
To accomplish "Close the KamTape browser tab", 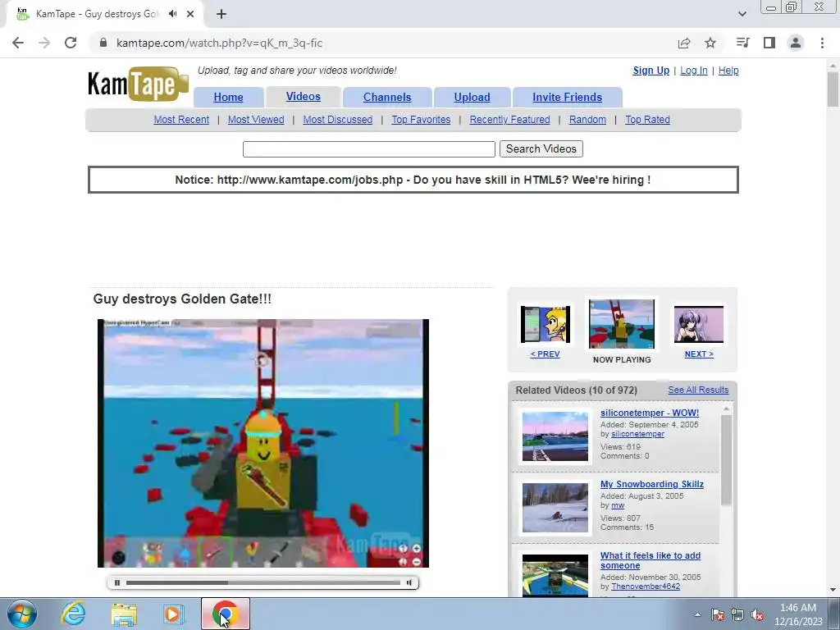I will 190,14.
